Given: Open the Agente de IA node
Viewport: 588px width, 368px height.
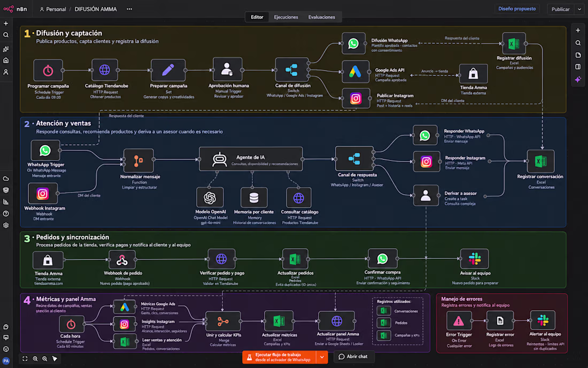Looking at the screenshot, I should 251,159.
